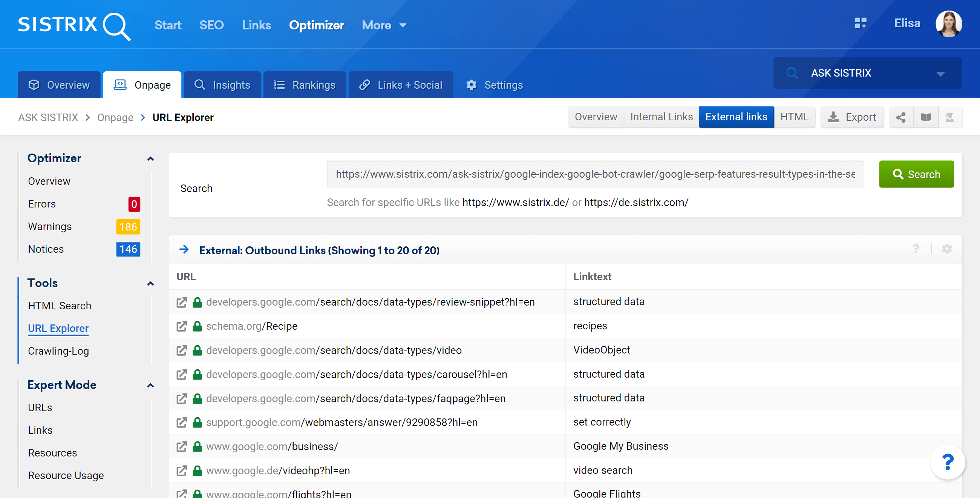Go to ASK SISTRIX in breadcrumb
The height and width of the screenshot is (498, 980).
tap(48, 117)
